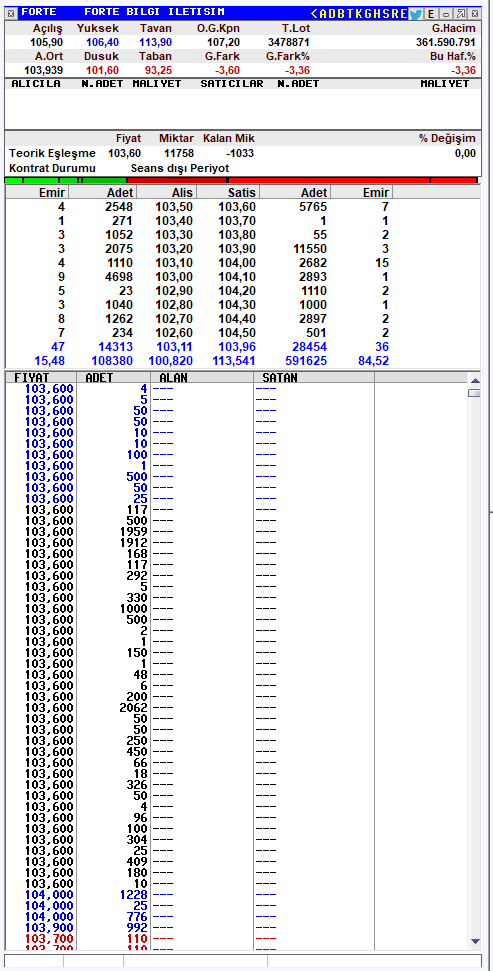
Task: Select letter T in the title bar strip
Action: (350, 13)
